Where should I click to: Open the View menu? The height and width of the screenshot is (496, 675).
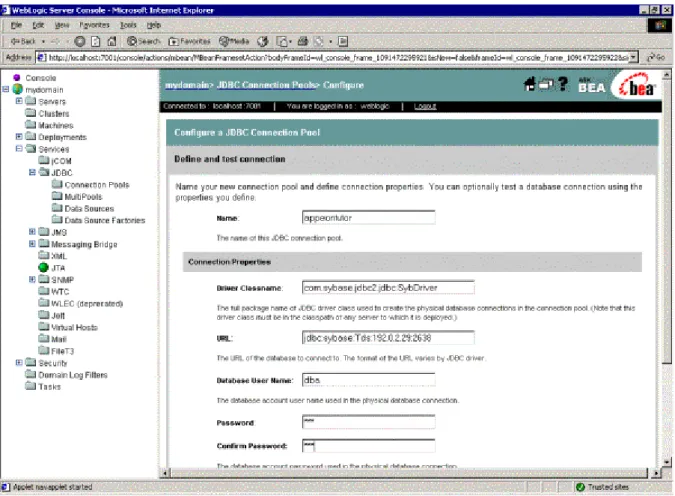pos(62,25)
